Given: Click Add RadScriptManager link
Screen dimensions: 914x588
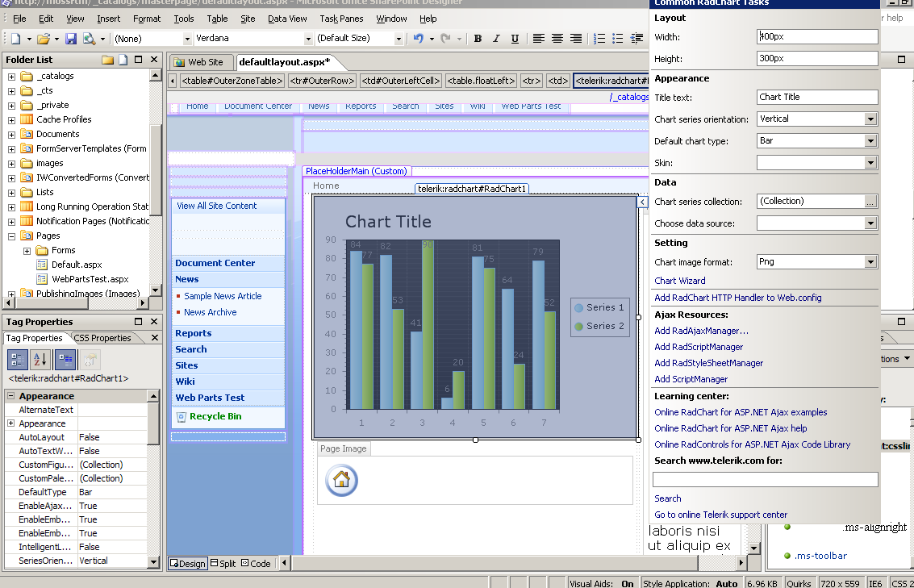Looking at the screenshot, I should tap(699, 347).
